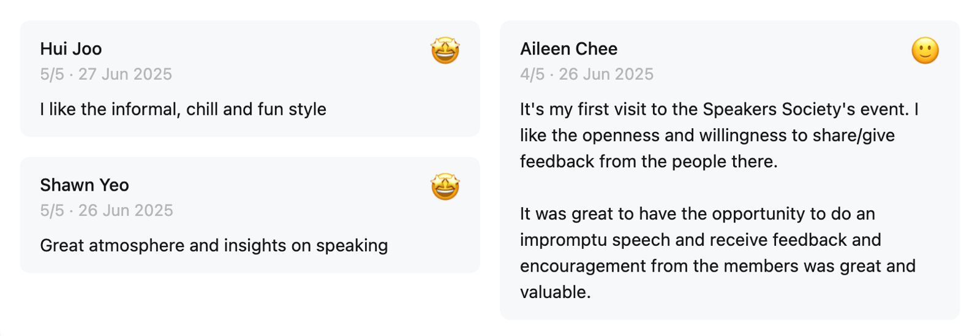Click the word "valuable." ending Aileen's review
Screen dimensions: 980x336
pos(555,292)
